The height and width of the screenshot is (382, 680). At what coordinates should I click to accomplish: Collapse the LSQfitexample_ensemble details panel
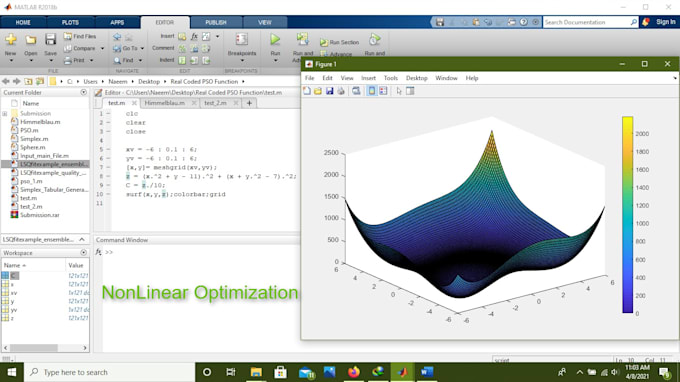pos(82,239)
